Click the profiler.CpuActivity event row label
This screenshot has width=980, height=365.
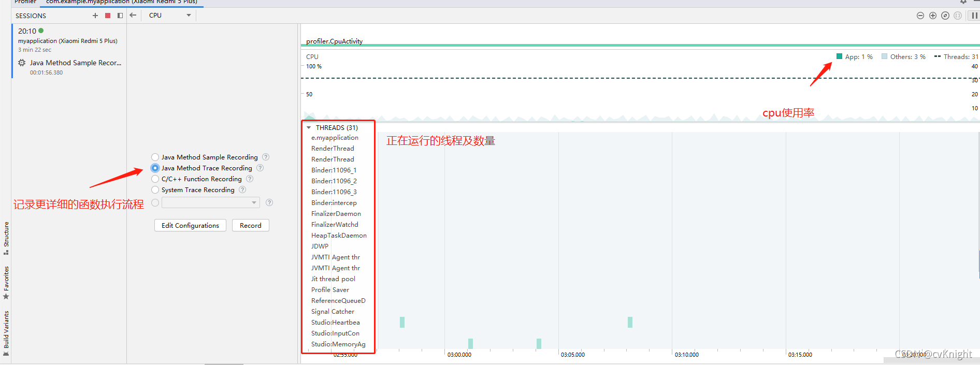click(334, 41)
